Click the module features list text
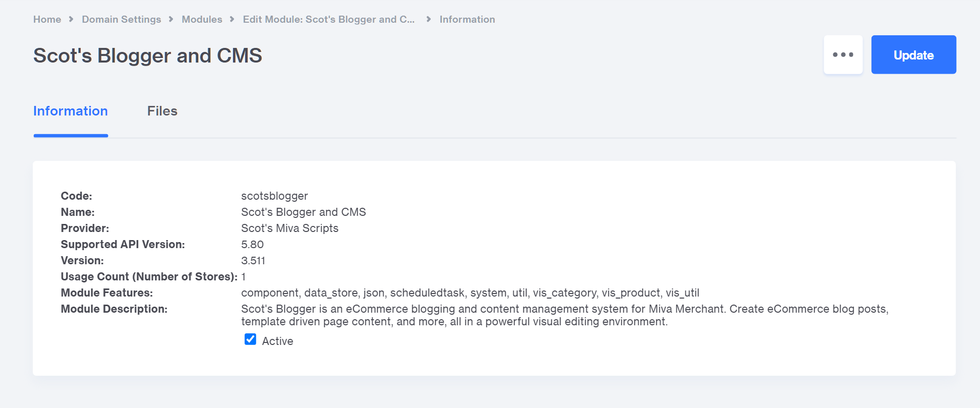 (x=470, y=293)
